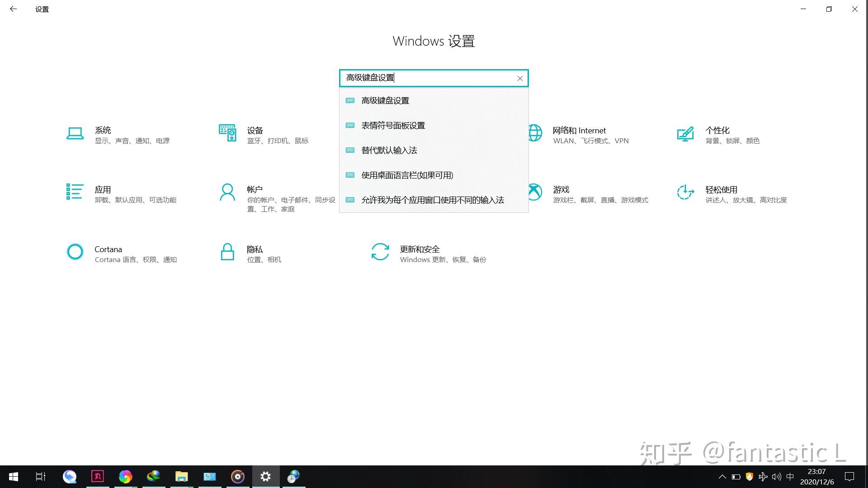
Task: Open 更新和安全 sync arrows icon
Action: (380, 252)
